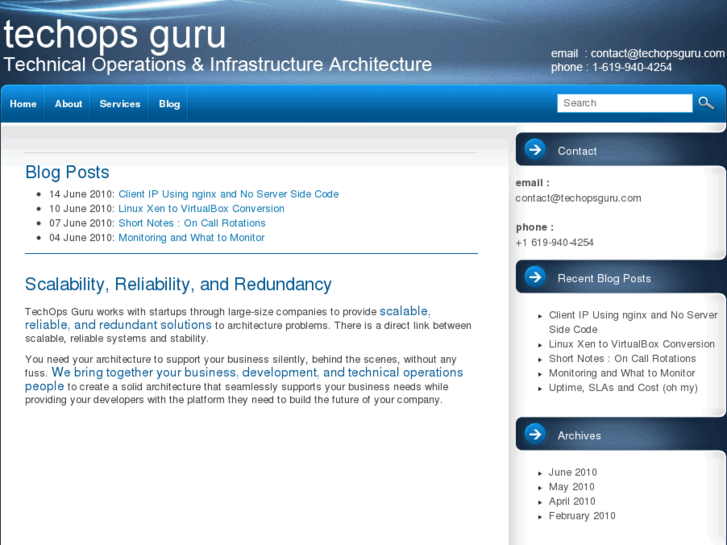Click the Recent Blog Posts panel title
Screen dimensions: 727x545
click(x=604, y=278)
